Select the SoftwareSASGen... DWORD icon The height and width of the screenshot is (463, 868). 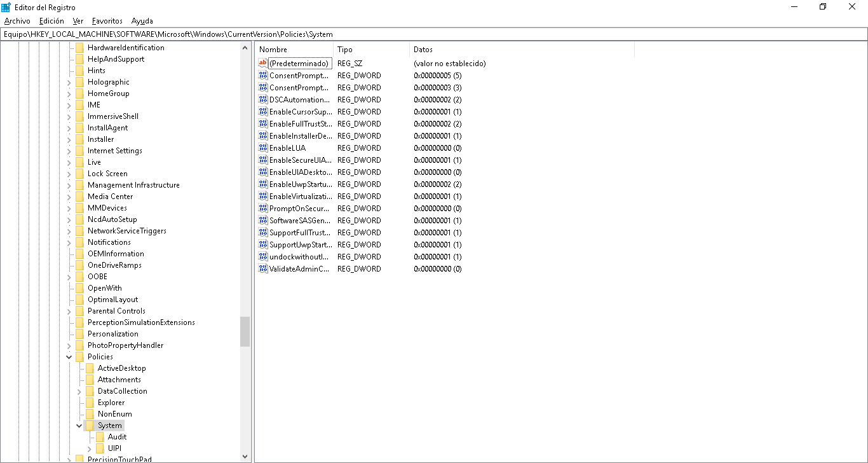pyautogui.click(x=263, y=221)
